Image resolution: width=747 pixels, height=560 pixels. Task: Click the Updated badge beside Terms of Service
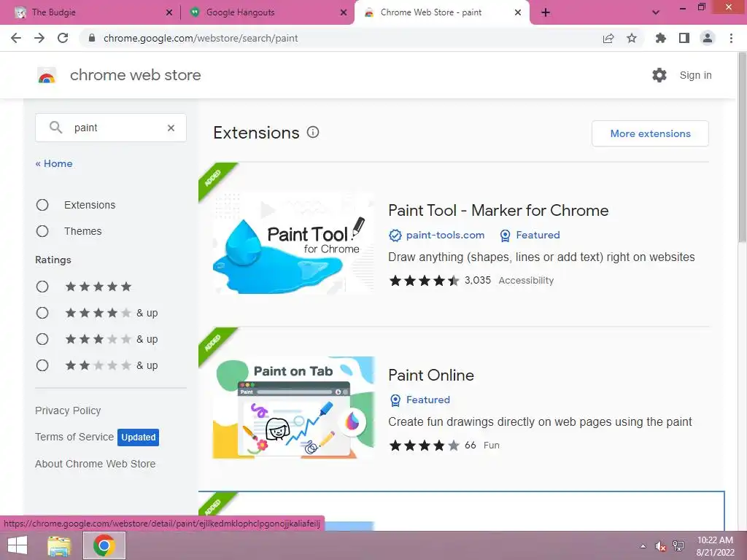[x=138, y=437]
